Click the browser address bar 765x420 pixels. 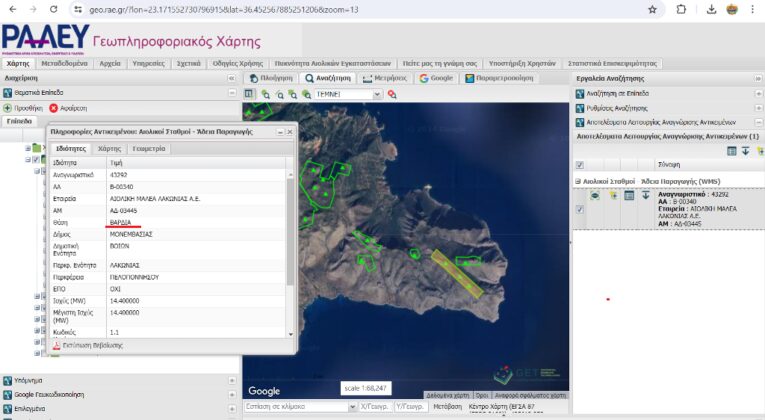point(361,9)
